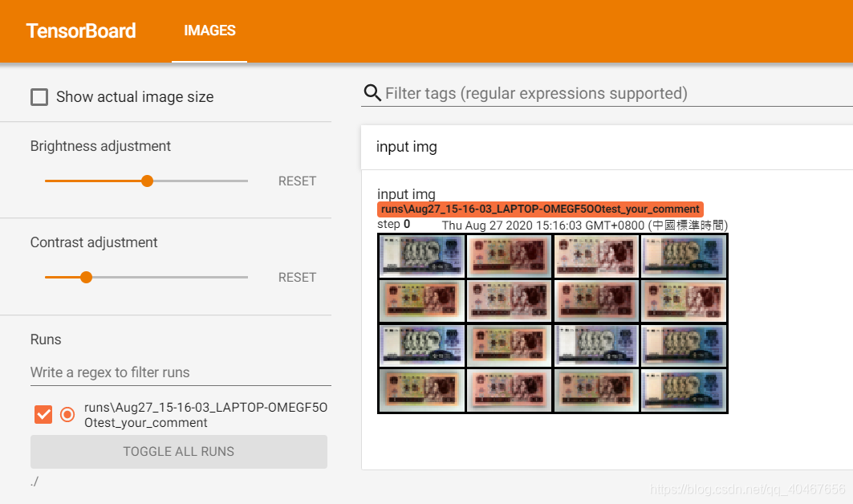Click the orange run name label

(x=540, y=209)
